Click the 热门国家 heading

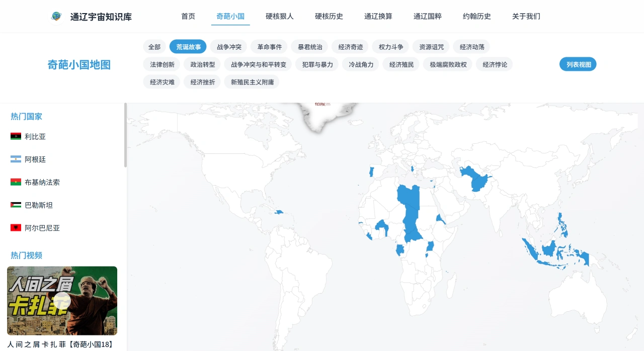click(27, 116)
